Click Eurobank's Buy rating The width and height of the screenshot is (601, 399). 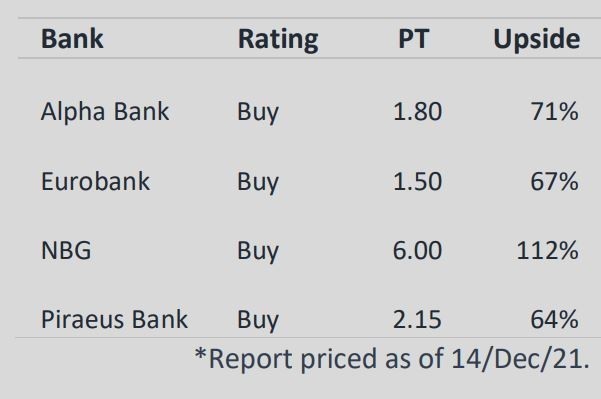[x=258, y=183]
